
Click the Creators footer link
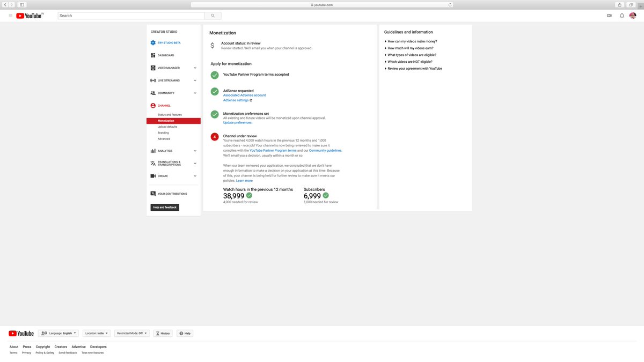[x=61, y=347]
